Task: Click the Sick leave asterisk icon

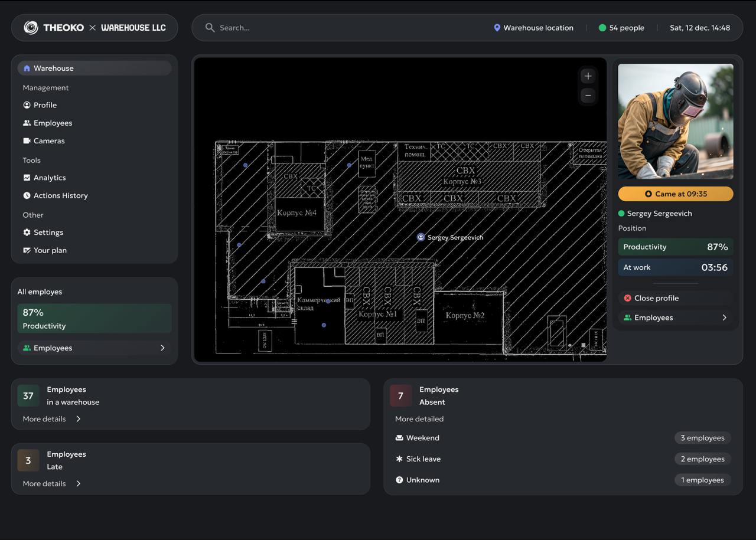Action: click(399, 459)
